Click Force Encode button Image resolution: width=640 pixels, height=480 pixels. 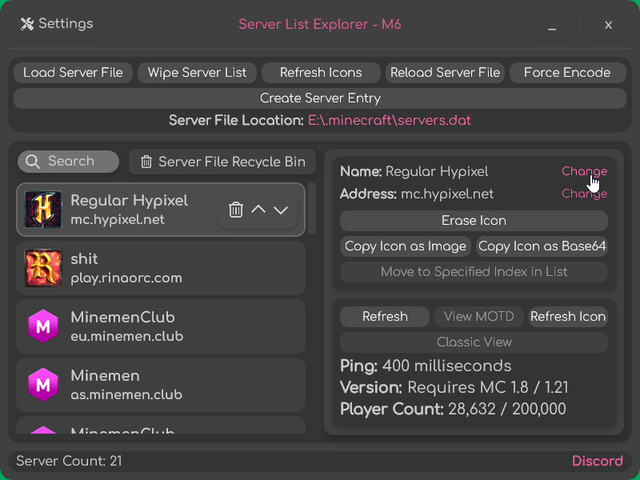567,73
